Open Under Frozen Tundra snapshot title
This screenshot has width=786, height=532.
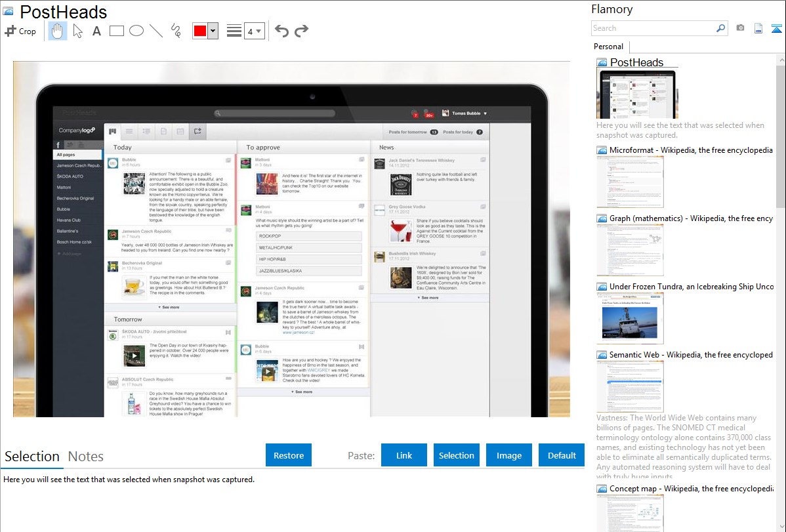(692, 286)
